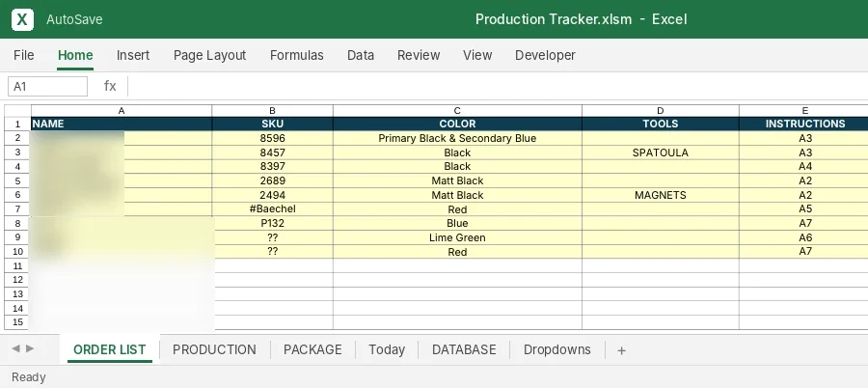Click the SKU header cell

[x=272, y=124]
